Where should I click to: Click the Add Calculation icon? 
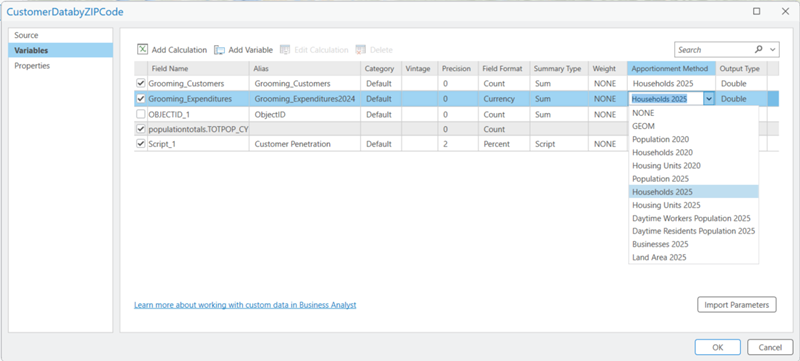coord(142,49)
